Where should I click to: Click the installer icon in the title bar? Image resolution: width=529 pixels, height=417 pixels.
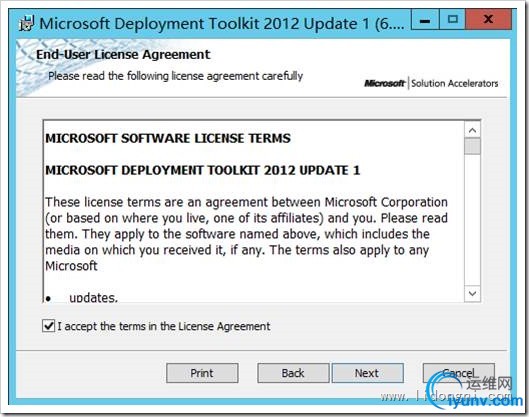click(27, 24)
